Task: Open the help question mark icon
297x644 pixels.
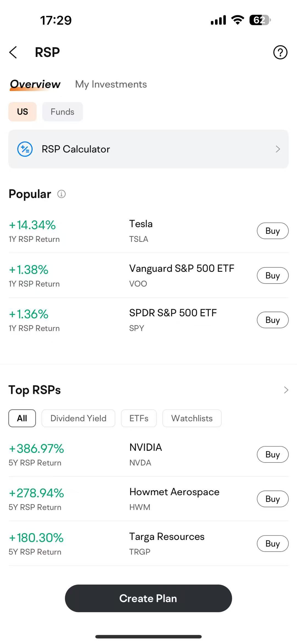Action: point(280,52)
